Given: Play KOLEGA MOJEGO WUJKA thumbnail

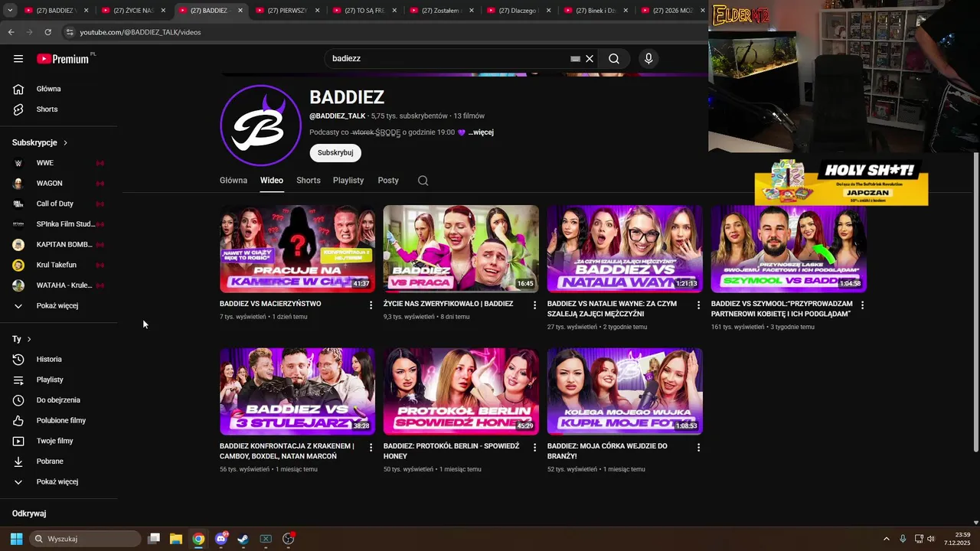Looking at the screenshot, I should tap(625, 392).
